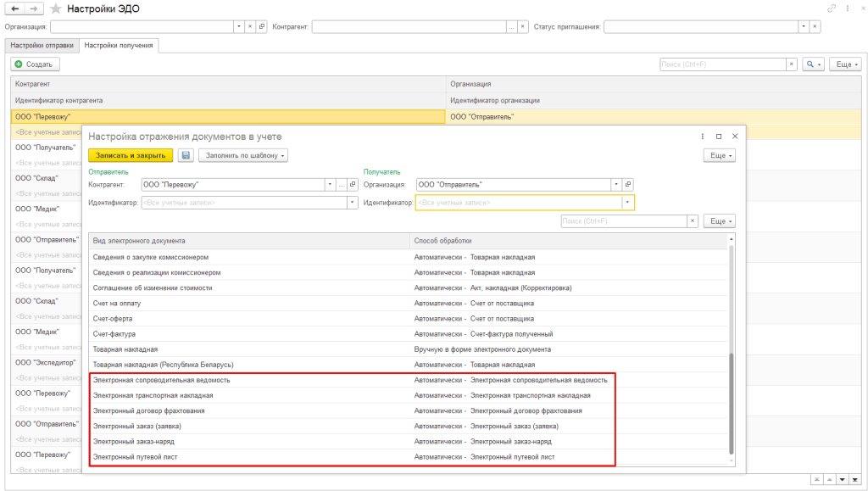The height and width of the screenshot is (491, 868).
Task: Click the magnifier search button
Action: pos(813,64)
